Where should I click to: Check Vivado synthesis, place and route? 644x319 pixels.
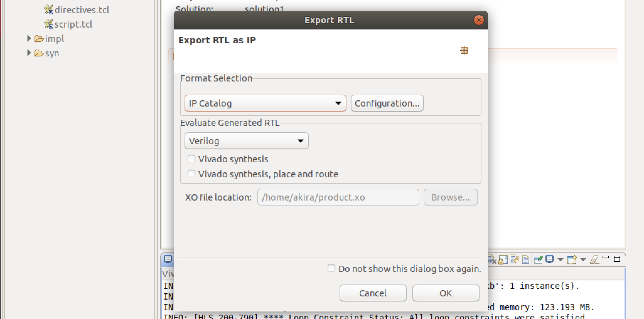tap(191, 173)
